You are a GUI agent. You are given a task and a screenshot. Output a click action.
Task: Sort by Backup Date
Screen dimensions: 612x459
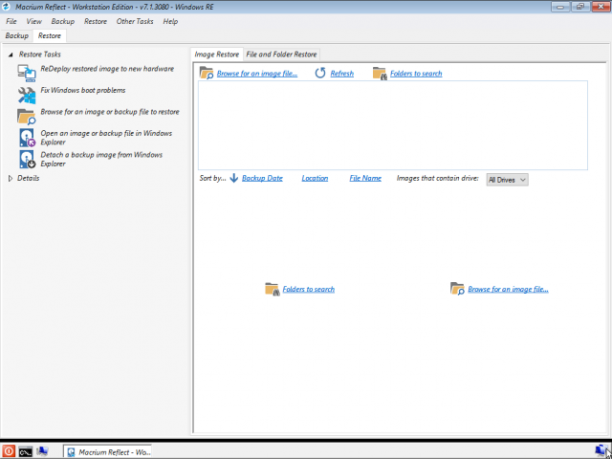(262, 178)
